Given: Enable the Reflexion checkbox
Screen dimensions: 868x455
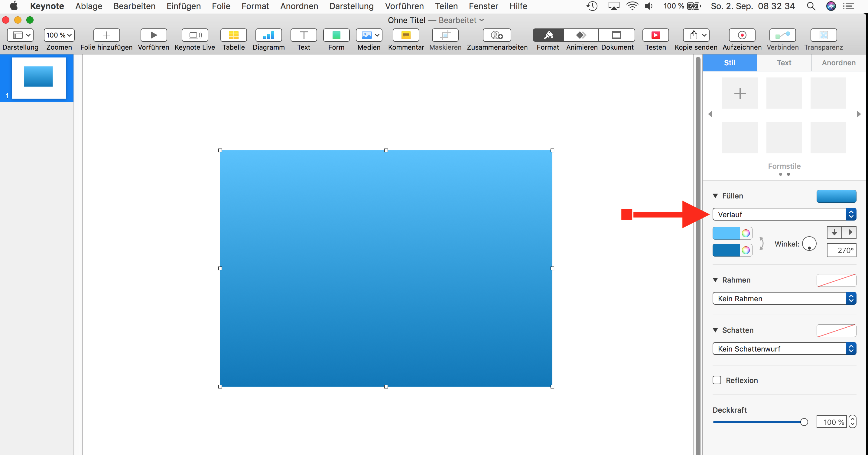Looking at the screenshot, I should [717, 380].
